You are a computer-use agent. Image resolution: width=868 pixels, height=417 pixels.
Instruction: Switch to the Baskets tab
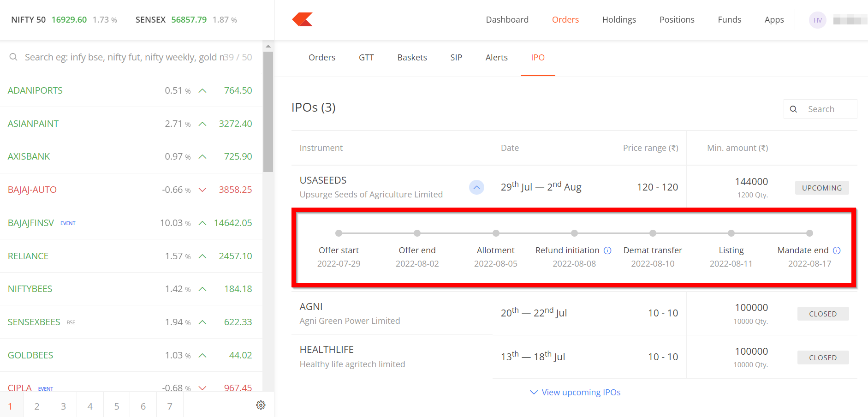click(412, 58)
